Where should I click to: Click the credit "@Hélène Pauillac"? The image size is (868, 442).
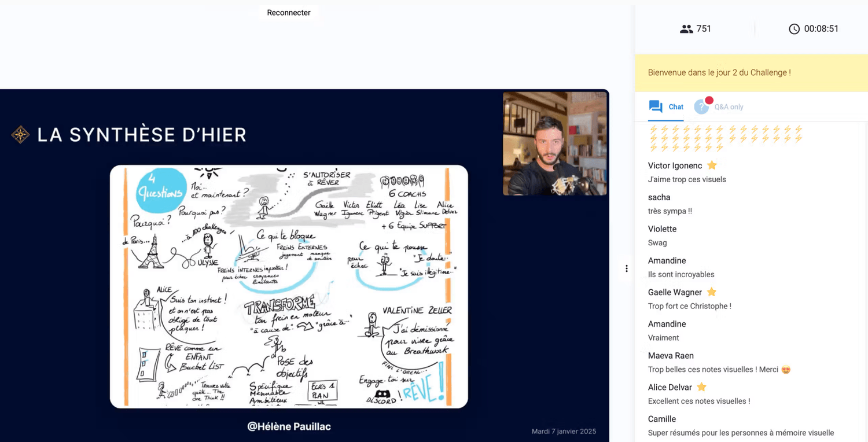click(x=289, y=426)
